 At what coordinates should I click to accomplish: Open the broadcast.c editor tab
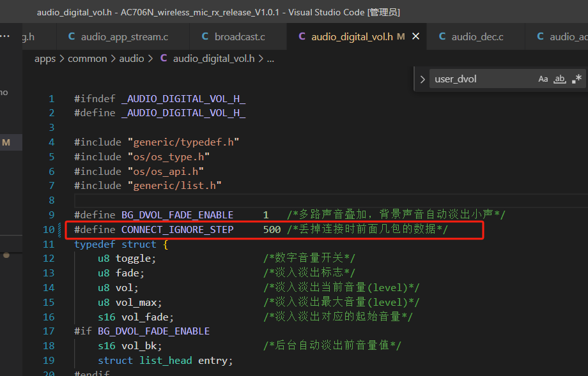pos(238,36)
